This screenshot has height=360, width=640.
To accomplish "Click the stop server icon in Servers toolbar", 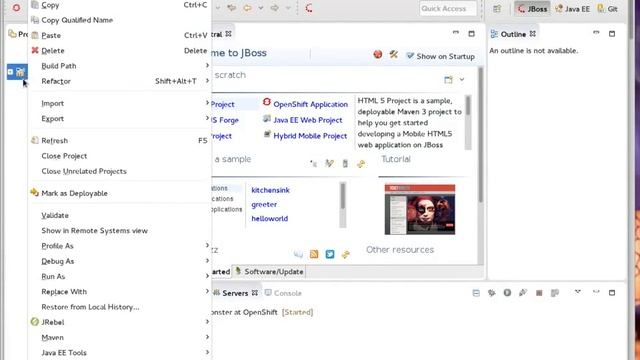I will pos(539,293).
